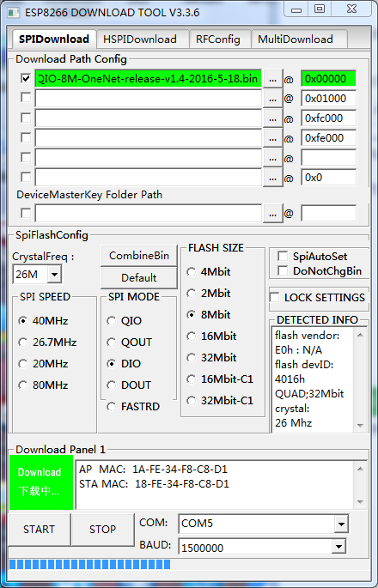The width and height of the screenshot is (378, 588).
Task: Open the ESP8266 app icon in title bar
Action: (x=14, y=12)
